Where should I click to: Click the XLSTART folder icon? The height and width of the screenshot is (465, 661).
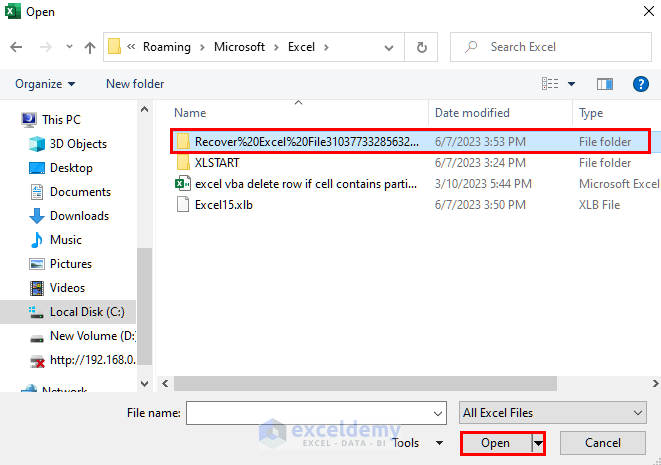pos(183,163)
